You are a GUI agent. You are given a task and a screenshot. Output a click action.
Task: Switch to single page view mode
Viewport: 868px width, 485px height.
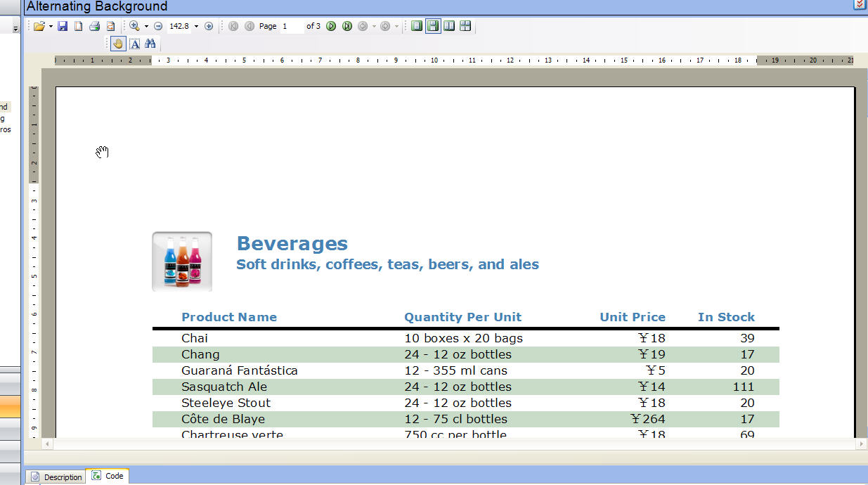[x=417, y=26]
